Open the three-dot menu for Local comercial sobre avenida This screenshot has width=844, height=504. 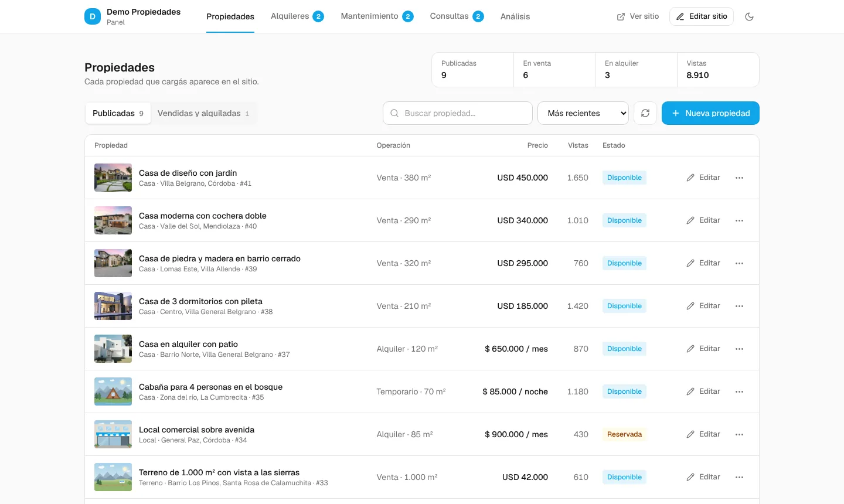click(x=739, y=434)
